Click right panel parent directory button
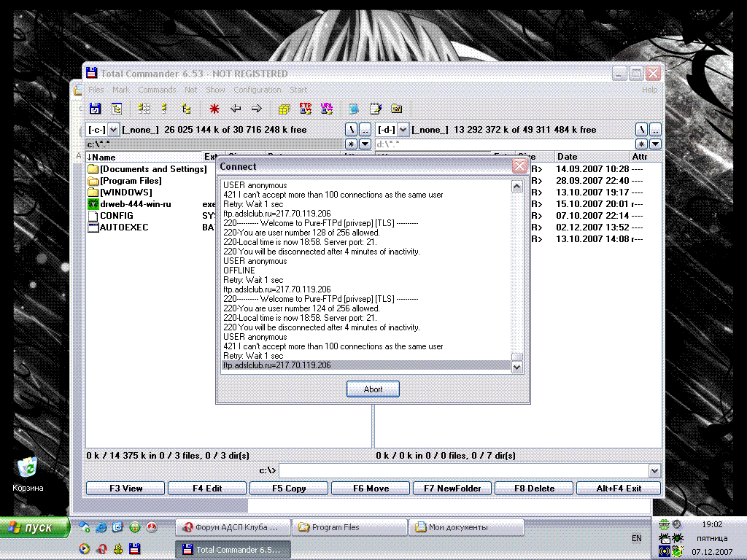Image resolution: width=747 pixels, height=560 pixels. click(x=656, y=130)
